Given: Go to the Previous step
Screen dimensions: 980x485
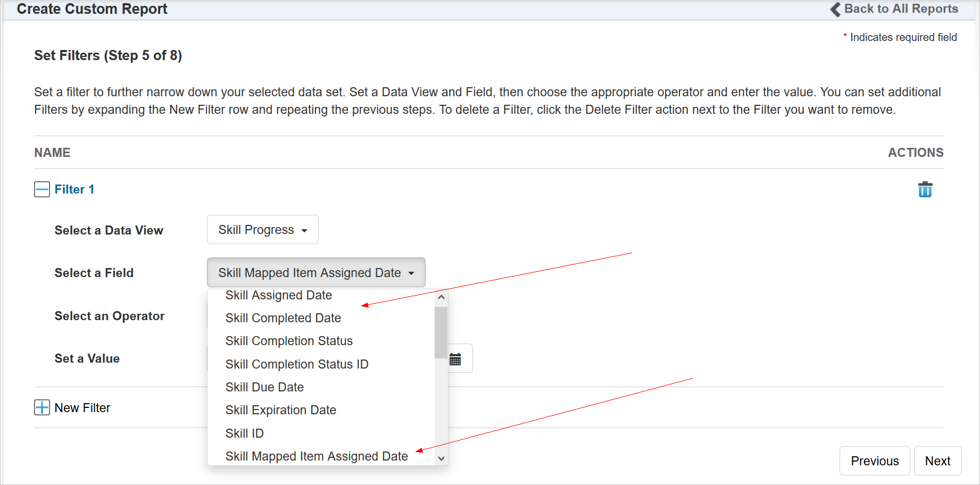Looking at the screenshot, I should (874, 461).
